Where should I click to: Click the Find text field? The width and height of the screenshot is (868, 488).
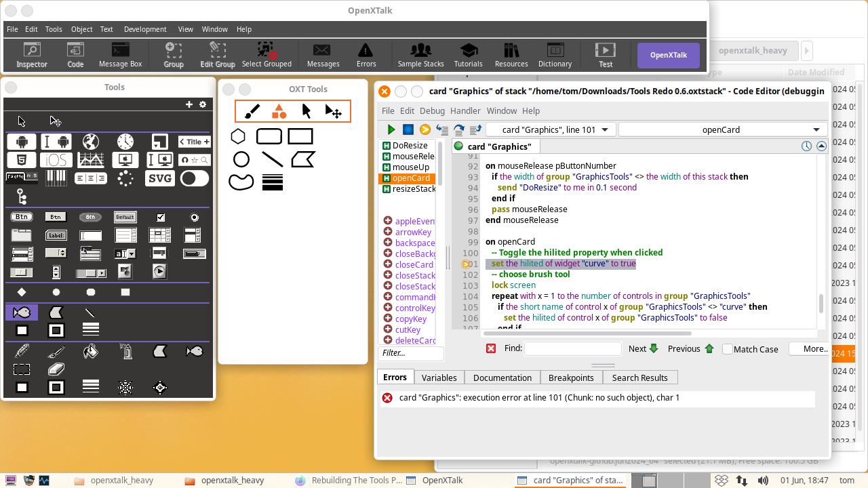point(573,348)
